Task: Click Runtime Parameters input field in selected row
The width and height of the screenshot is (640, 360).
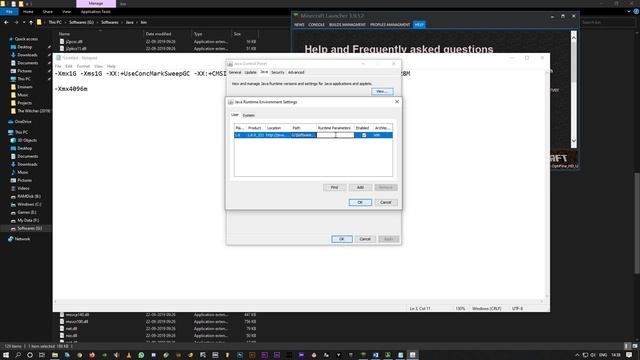Action: click(x=336, y=135)
